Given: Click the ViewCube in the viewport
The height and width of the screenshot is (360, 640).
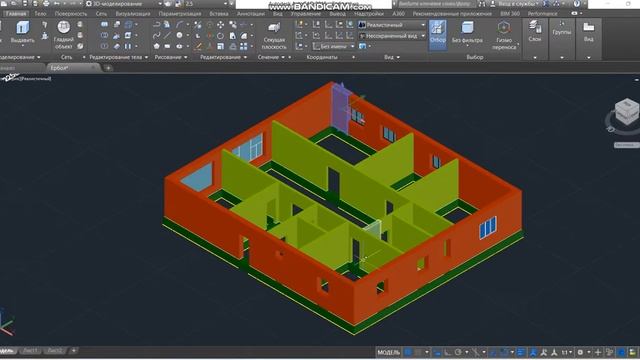Looking at the screenshot, I should pos(626,112).
